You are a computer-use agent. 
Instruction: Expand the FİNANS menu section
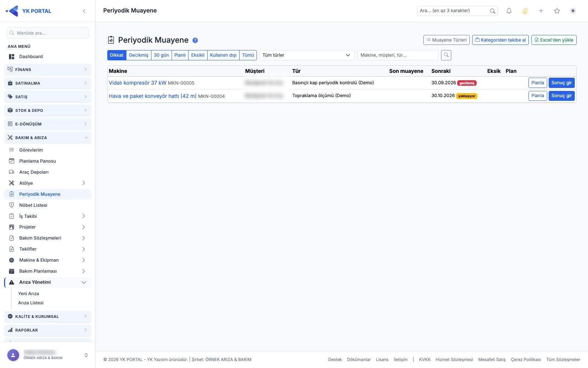click(x=48, y=70)
